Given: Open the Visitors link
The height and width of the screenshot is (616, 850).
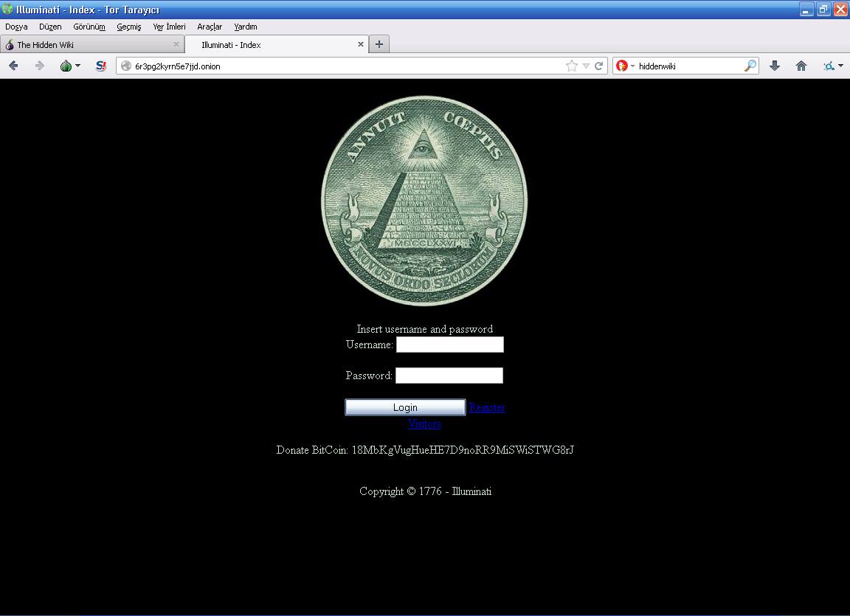Looking at the screenshot, I should coord(424,423).
